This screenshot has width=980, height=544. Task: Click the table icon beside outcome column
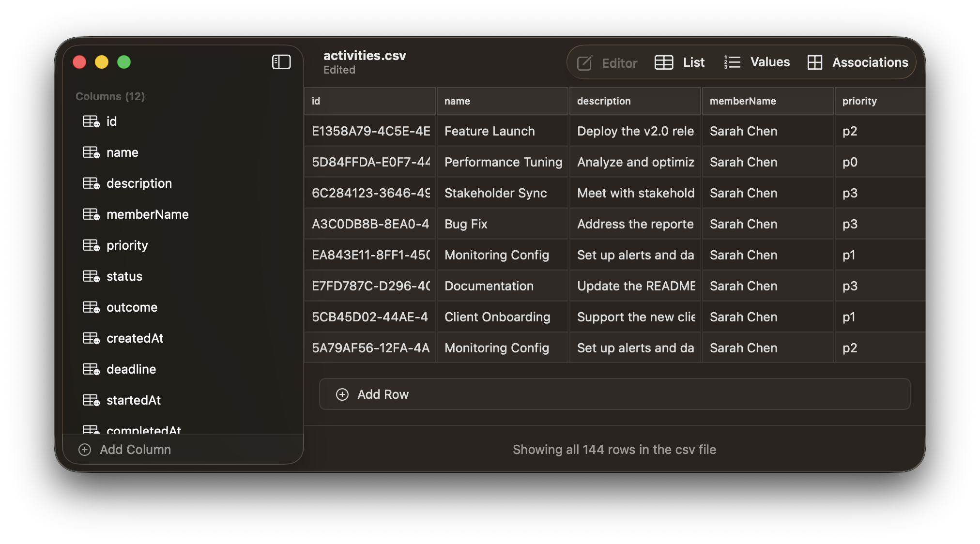tap(91, 307)
